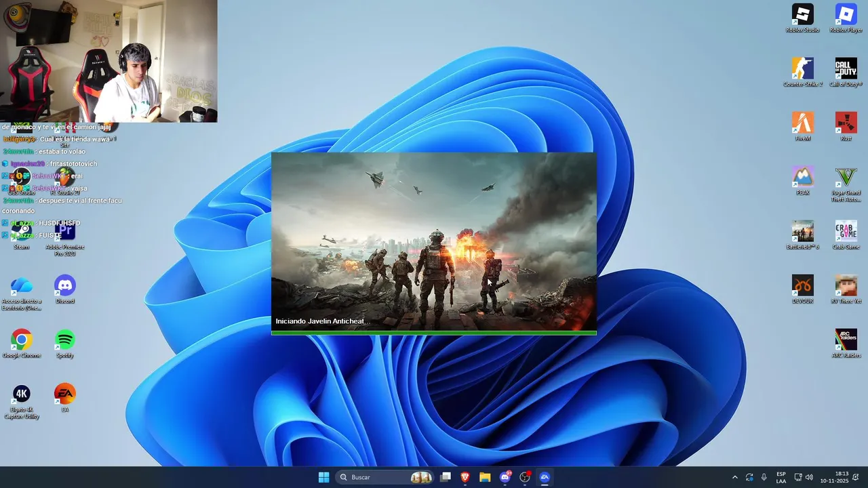Open the notification center bell icon

pos(856,477)
